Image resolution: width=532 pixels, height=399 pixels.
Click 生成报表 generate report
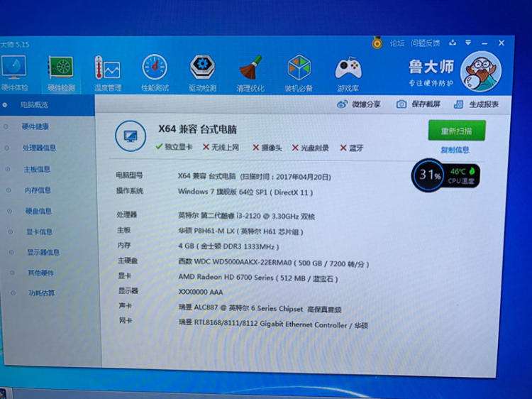(x=477, y=104)
